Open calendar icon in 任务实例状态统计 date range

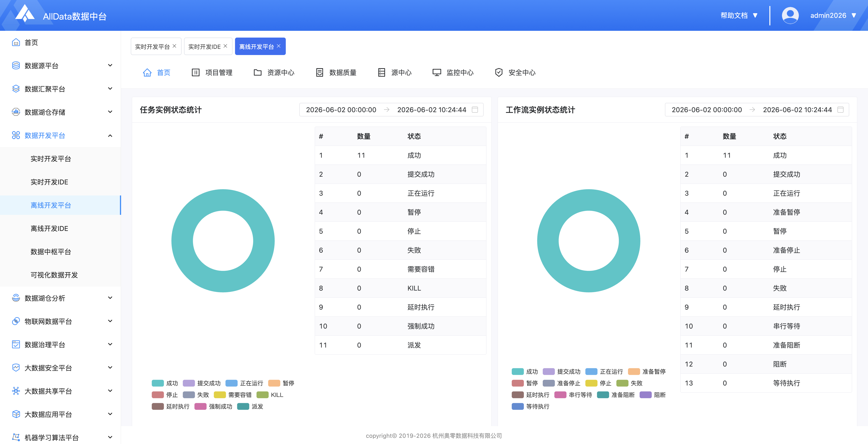(x=475, y=110)
